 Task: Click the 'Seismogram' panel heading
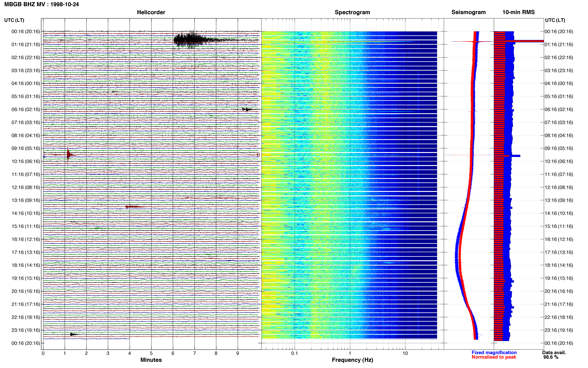469,12
